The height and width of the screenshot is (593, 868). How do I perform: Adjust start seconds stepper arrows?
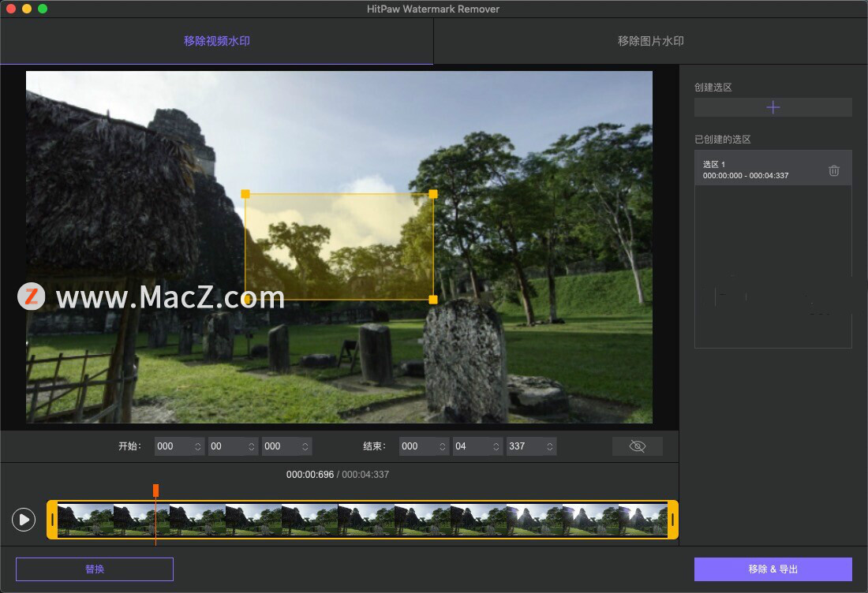[251, 446]
